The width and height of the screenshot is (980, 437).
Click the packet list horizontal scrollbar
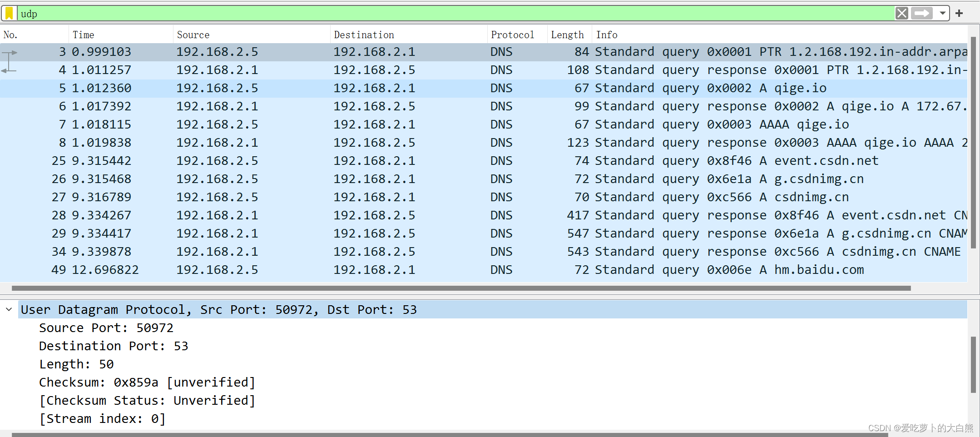(x=461, y=288)
